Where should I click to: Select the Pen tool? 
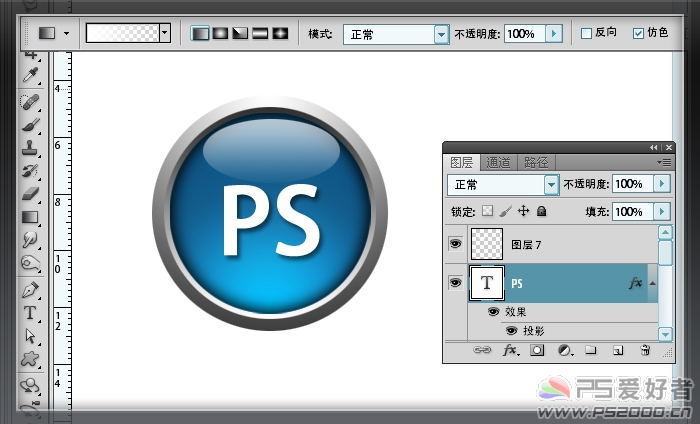(30, 290)
